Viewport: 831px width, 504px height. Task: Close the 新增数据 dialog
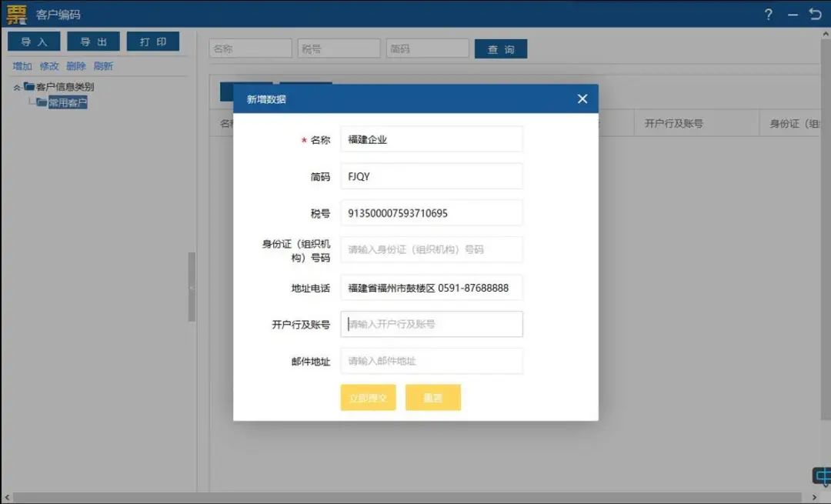582,98
